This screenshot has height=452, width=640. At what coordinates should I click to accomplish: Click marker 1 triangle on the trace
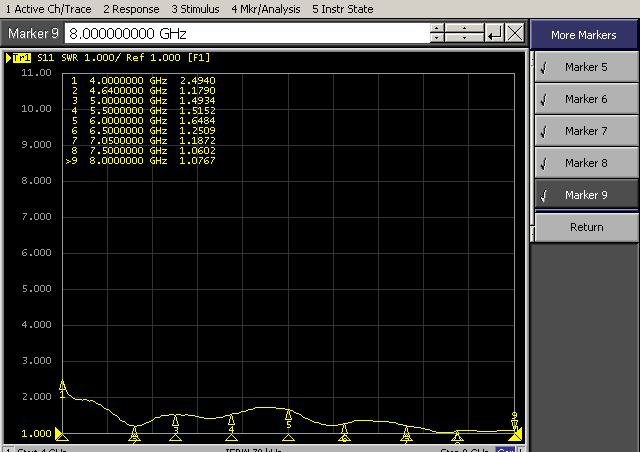tap(62, 385)
